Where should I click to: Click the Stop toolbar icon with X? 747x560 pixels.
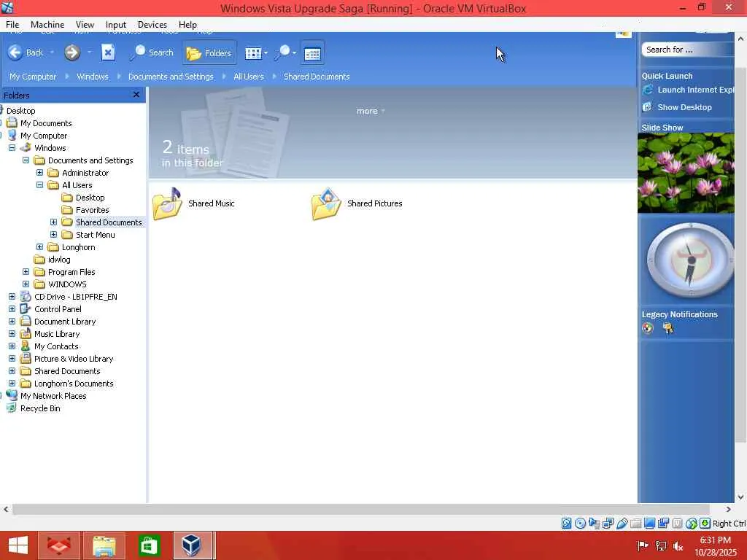(108, 52)
